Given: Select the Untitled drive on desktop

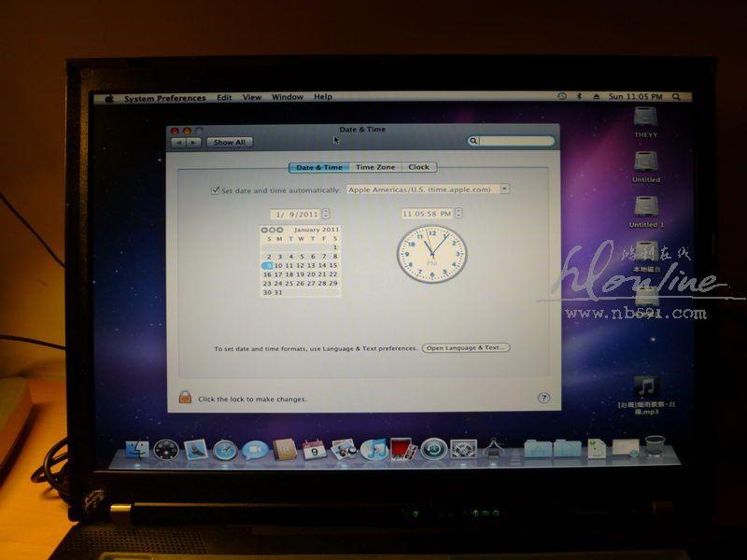Looking at the screenshot, I should [x=646, y=167].
